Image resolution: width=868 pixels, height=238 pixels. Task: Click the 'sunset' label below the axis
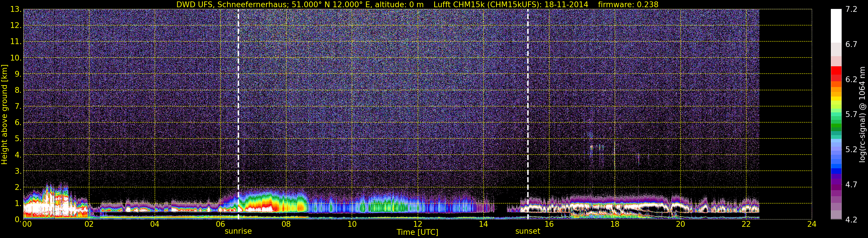pyautogui.click(x=528, y=231)
